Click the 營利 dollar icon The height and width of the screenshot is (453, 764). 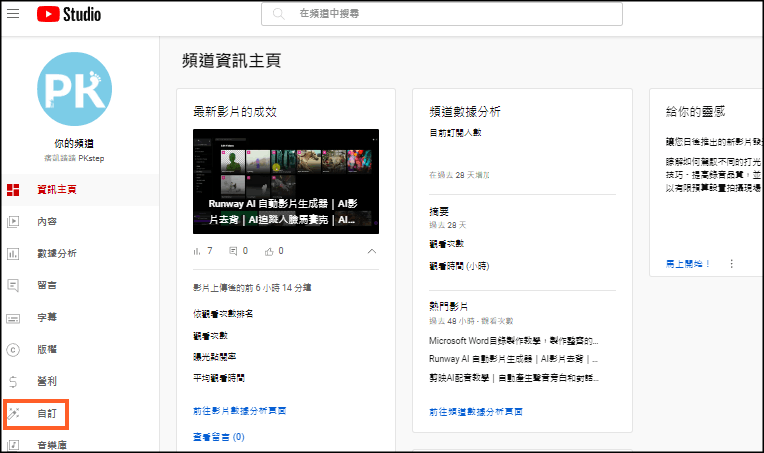(x=13, y=381)
